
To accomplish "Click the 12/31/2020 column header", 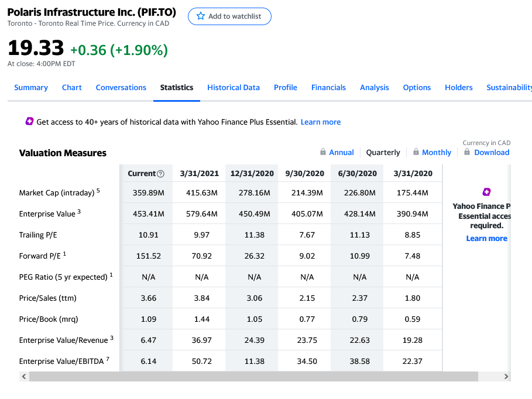I will point(252,173).
